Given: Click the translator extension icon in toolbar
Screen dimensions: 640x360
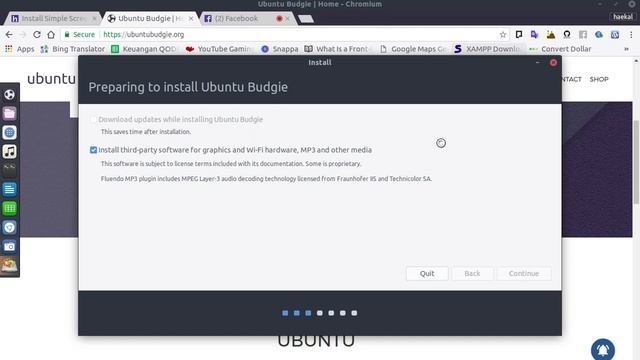Looking at the screenshot, I should click(534, 35).
